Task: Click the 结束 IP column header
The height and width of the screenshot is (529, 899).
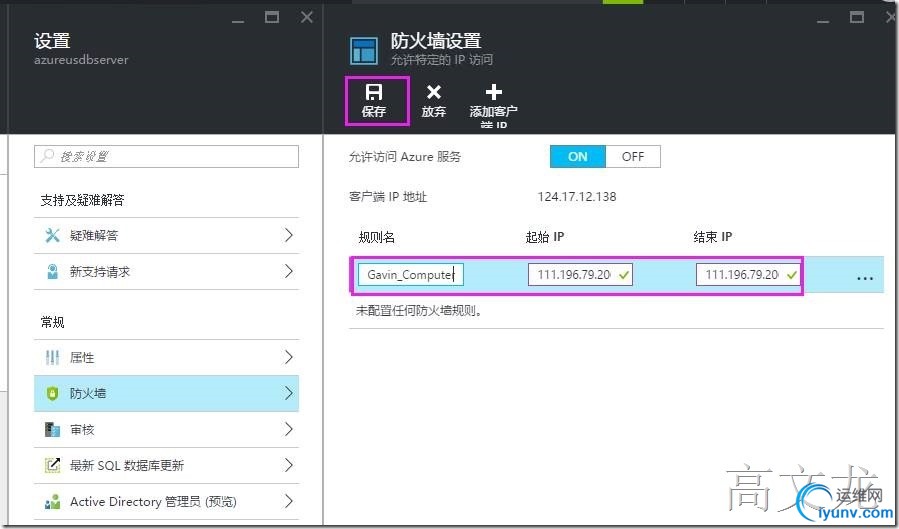Action: pos(713,237)
